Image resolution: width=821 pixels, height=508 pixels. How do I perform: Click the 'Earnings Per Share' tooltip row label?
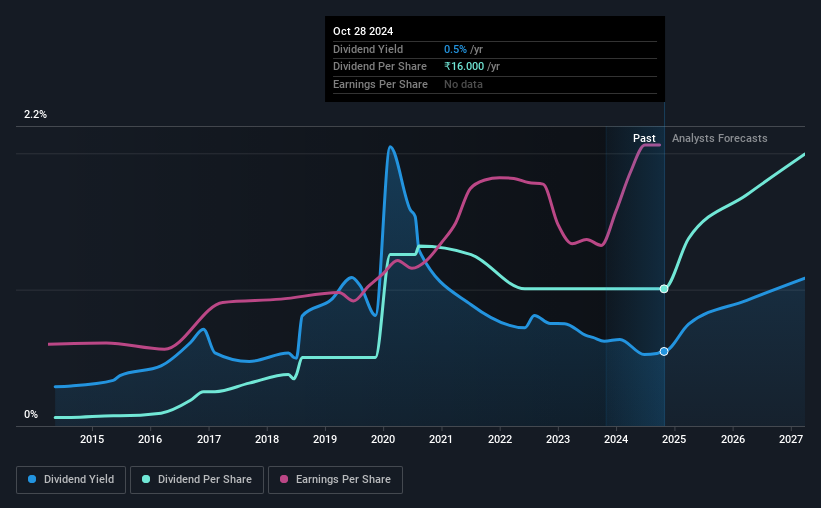pos(380,84)
